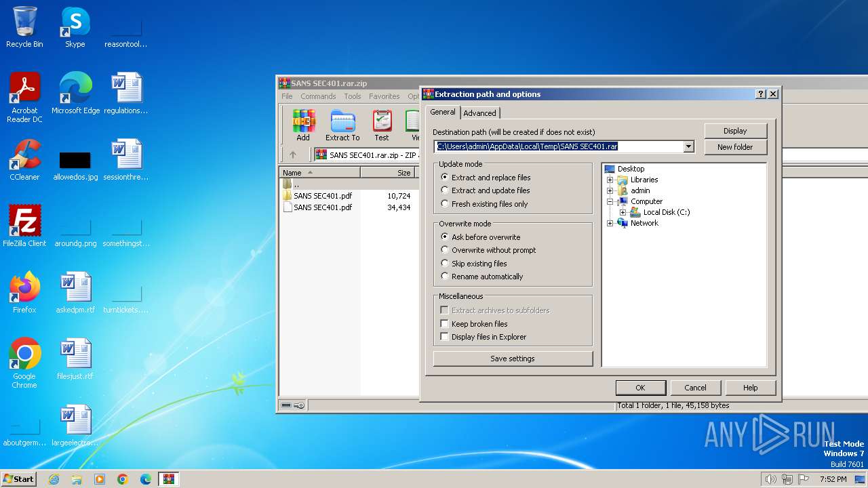Select 'Fresh existing files only' radio option
This screenshot has height=488, width=868.
(484, 204)
